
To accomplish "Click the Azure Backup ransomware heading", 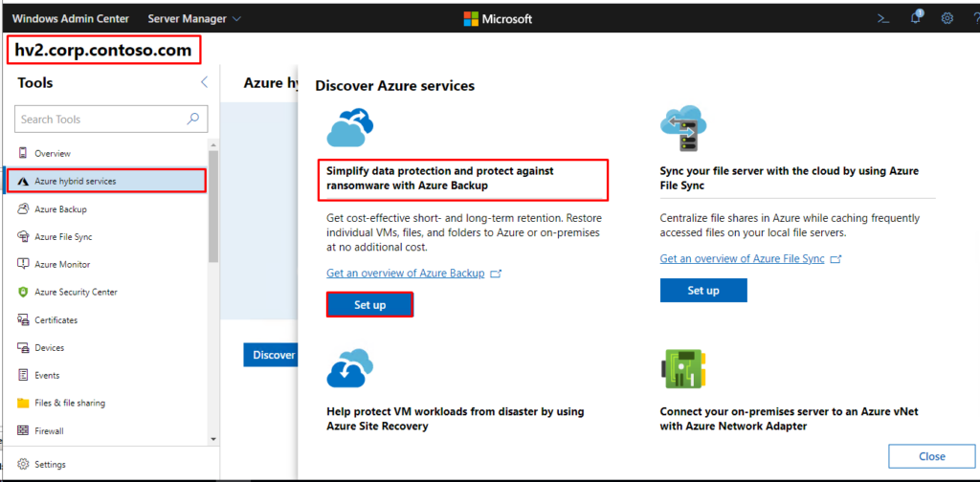I will (440, 178).
